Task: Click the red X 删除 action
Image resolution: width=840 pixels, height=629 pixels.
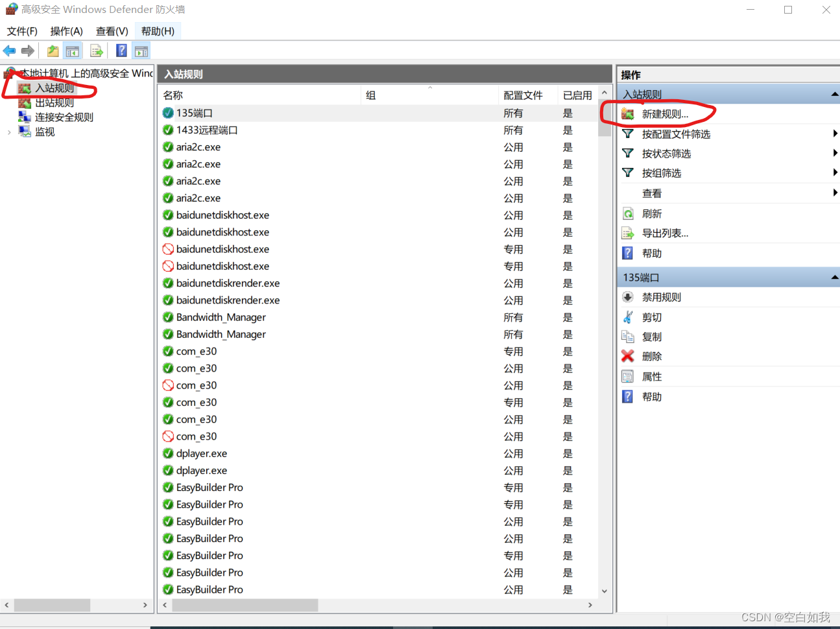Action: (627, 356)
